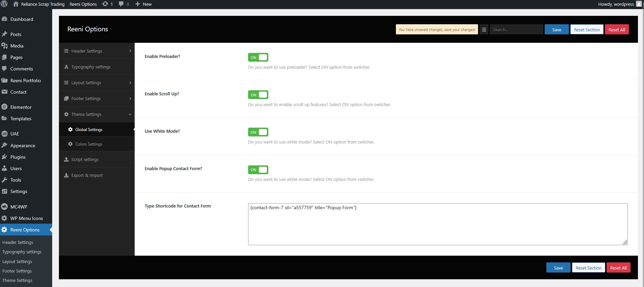The width and height of the screenshot is (644, 287).
Task: Click the expand-all sections icon beside search
Action: tap(484, 30)
